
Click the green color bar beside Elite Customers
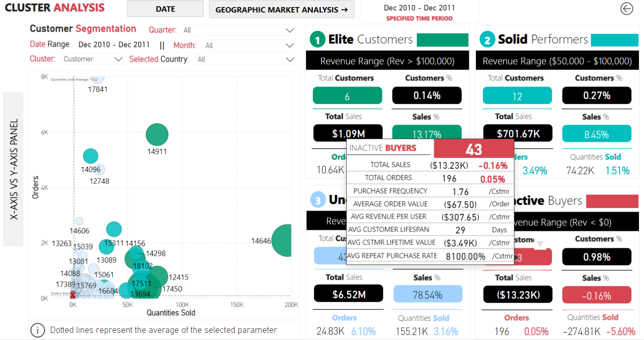442,40
